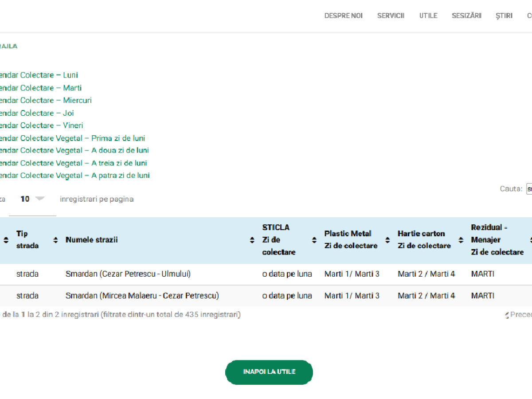Click Smardan (Cezar Petrescu - Ulmului) row
Screen dimensions: 532x399
pos(128,274)
